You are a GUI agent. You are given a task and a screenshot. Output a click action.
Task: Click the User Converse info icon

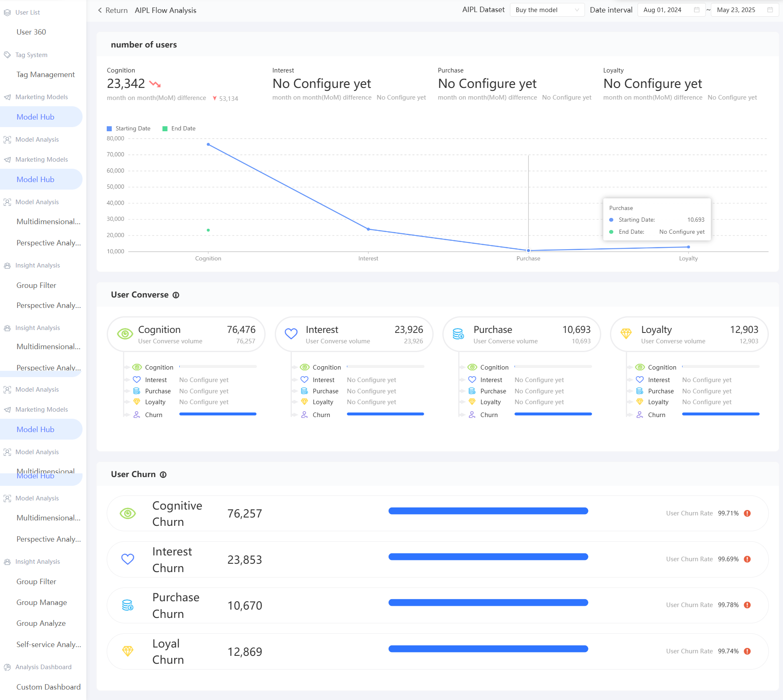click(176, 295)
